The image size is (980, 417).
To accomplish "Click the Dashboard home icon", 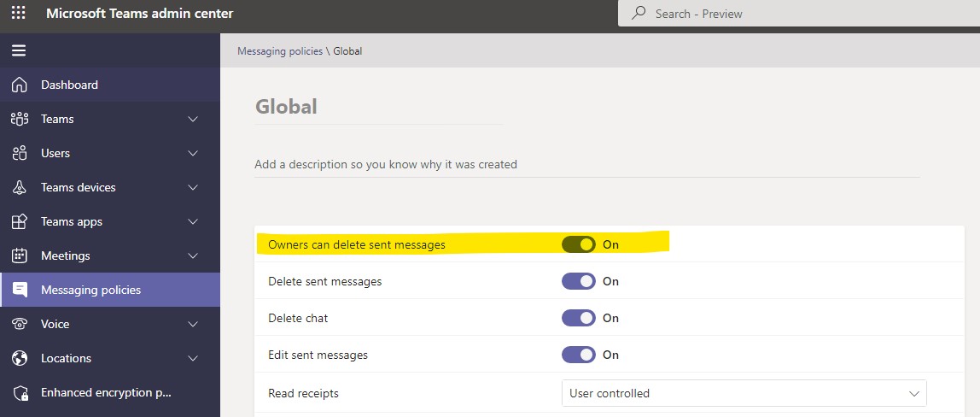I will point(20,85).
